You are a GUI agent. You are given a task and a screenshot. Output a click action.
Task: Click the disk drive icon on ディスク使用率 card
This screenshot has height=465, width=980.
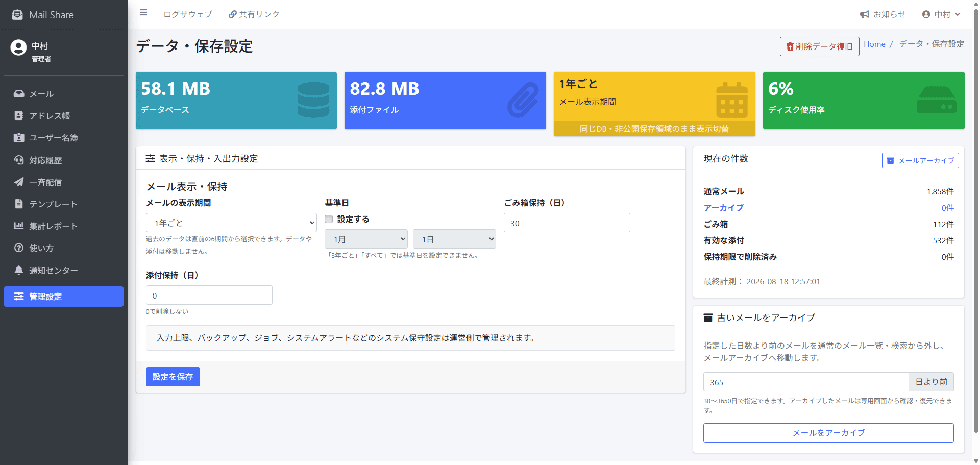point(937,100)
